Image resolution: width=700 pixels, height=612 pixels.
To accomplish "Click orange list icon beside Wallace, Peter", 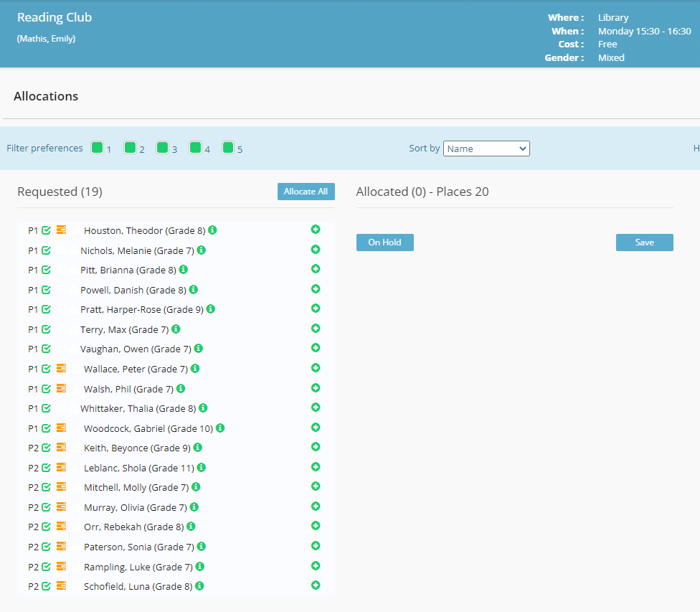I will tap(61, 369).
